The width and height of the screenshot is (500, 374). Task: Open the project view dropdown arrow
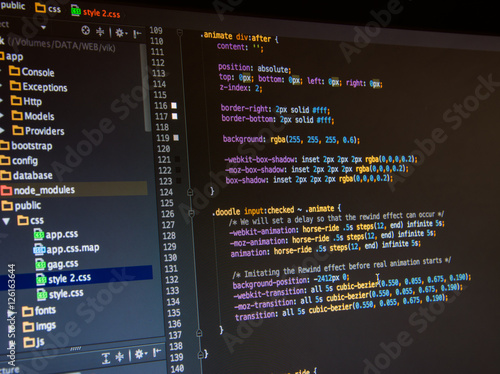pos(43,27)
